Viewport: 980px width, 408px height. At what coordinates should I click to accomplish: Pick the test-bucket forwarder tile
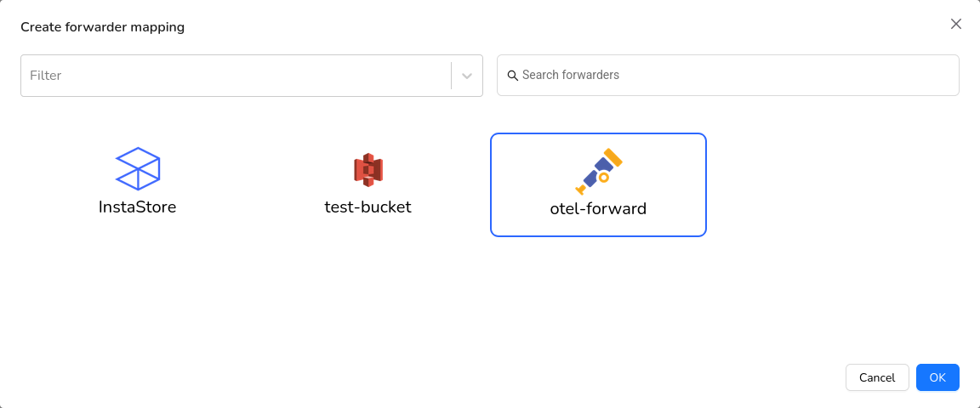click(x=368, y=184)
